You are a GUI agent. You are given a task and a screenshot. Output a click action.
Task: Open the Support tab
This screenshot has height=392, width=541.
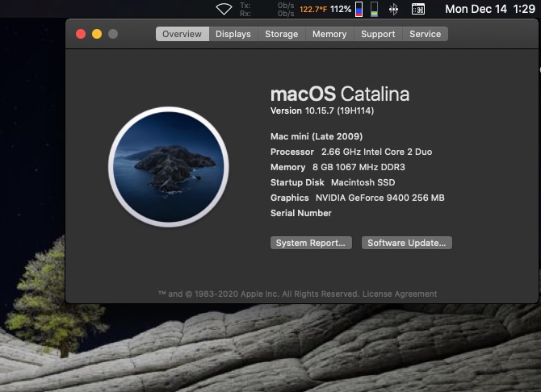coord(378,34)
